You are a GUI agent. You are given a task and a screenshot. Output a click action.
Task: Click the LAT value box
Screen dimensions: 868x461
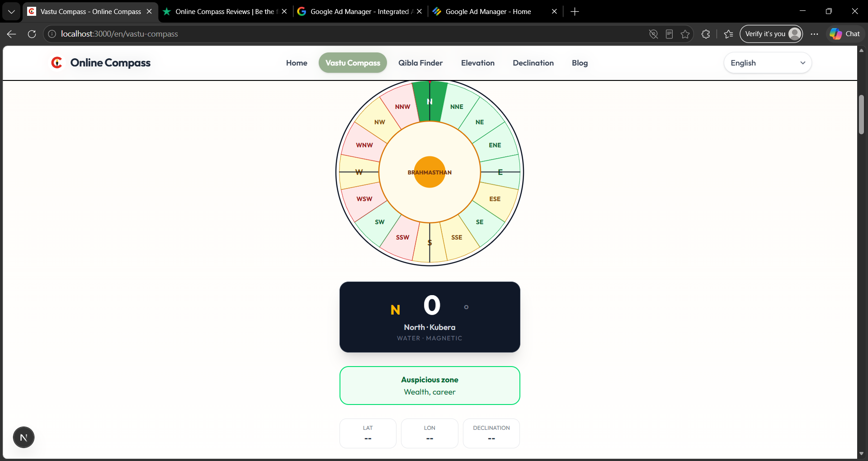click(368, 433)
